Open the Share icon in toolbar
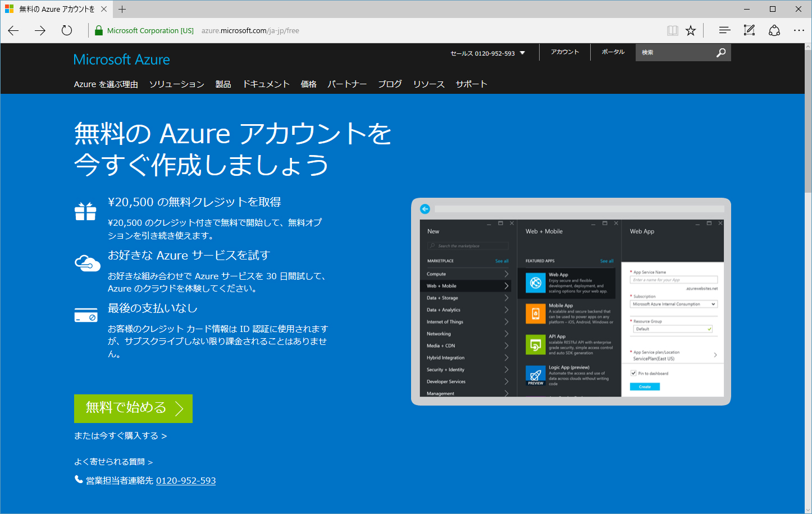Image resolution: width=812 pixels, height=514 pixels. (x=774, y=30)
